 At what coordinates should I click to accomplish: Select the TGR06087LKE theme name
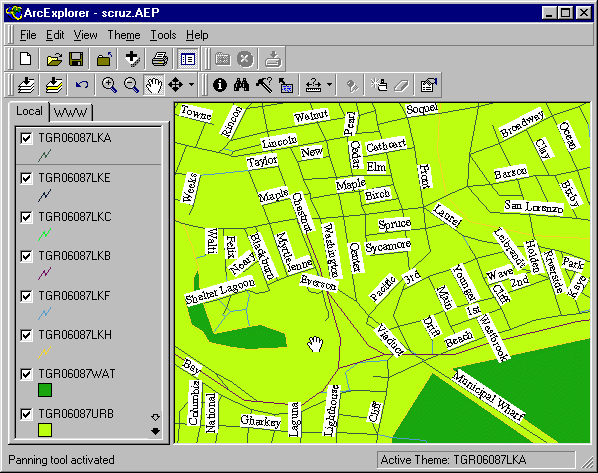[x=74, y=178]
